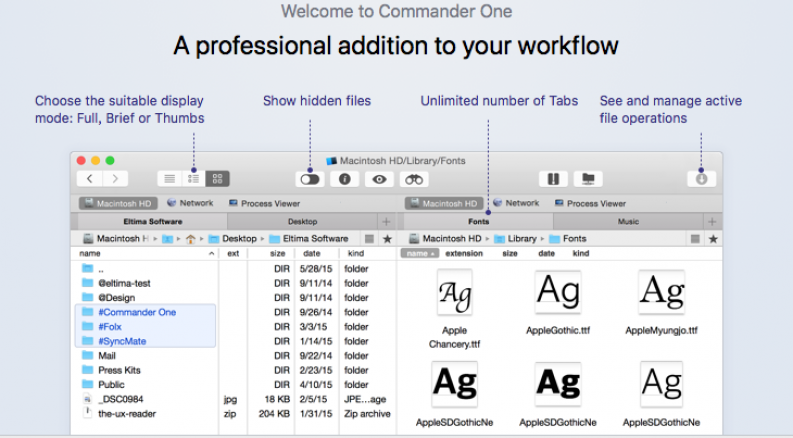Select the AppleMyungjo.ttf font thumbnail
Screen dimensions: 793x438
[x=662, y=293]
